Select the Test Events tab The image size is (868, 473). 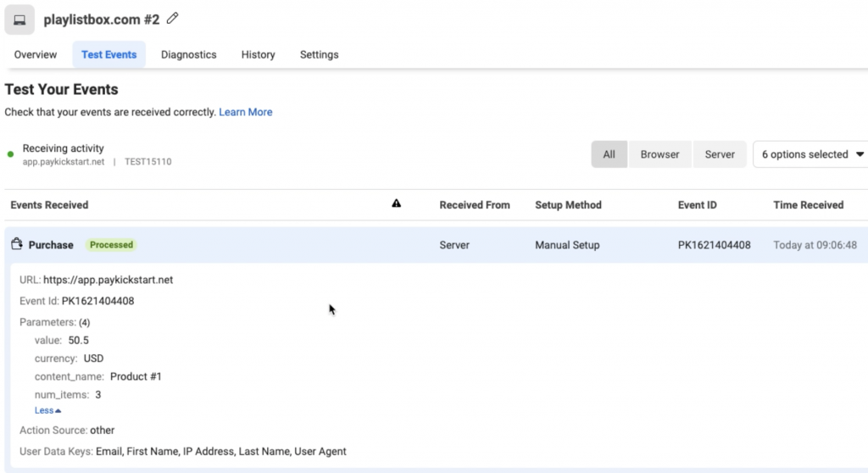[x=108, y=55]
